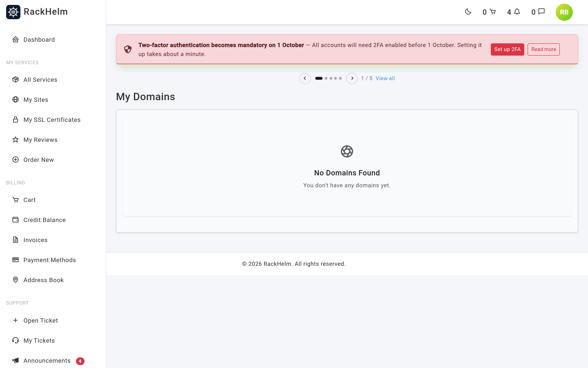588x368 pixels.
Task: Click the Open Ticket plus icon
Action: (16, 320)
